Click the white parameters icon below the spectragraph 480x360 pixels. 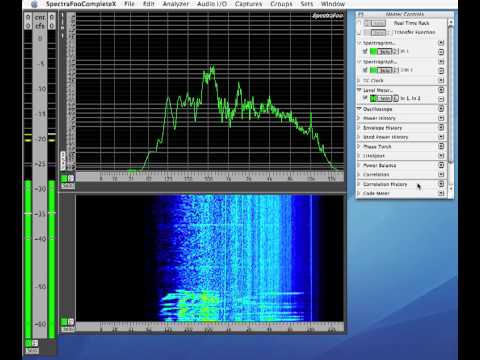coord(71,179)
